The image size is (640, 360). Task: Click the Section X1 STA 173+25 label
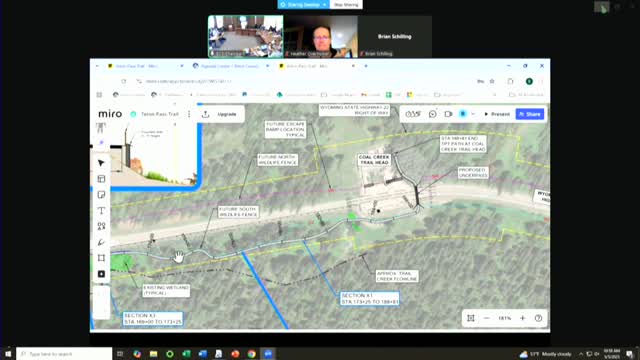coord(369,298)
